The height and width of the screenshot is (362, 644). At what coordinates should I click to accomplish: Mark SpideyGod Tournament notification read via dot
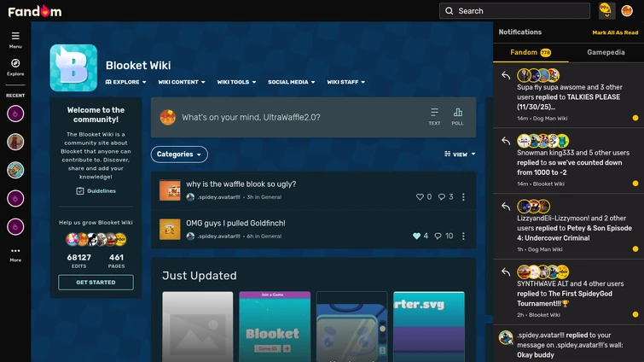point(635,314)
